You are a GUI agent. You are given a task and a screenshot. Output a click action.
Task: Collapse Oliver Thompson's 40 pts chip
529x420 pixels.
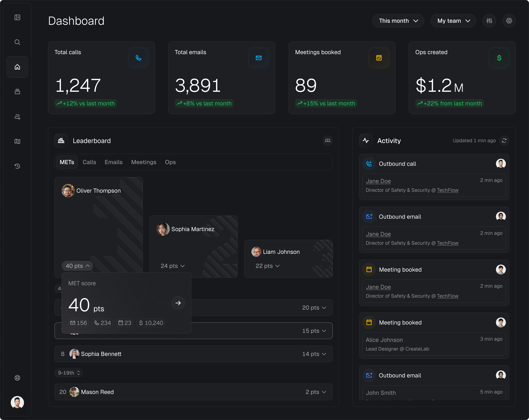pyautogui.click(x=77, y=266)
